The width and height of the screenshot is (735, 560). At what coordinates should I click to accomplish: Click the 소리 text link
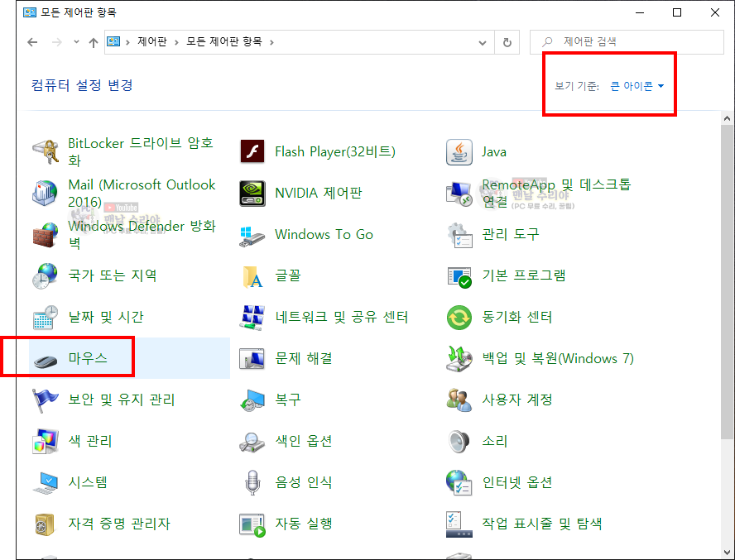[495, 441]
